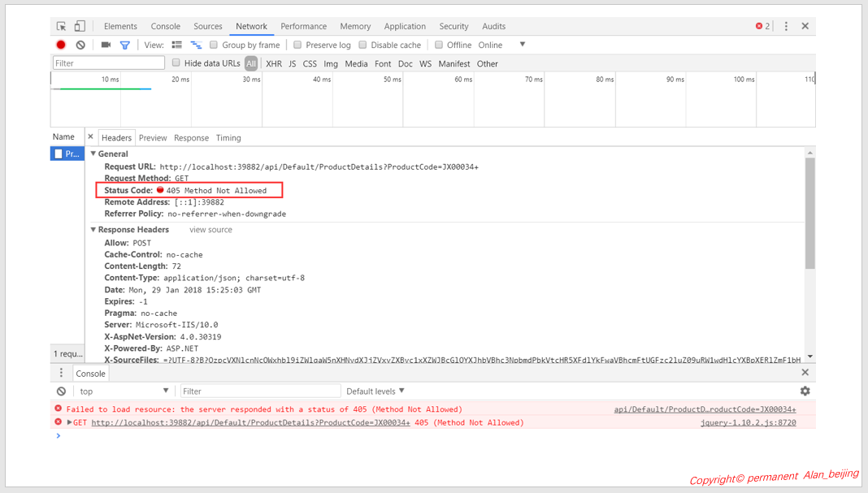Filter requests by Media type
The width and height of the screenshot is (868, 493).
(356, 63)
